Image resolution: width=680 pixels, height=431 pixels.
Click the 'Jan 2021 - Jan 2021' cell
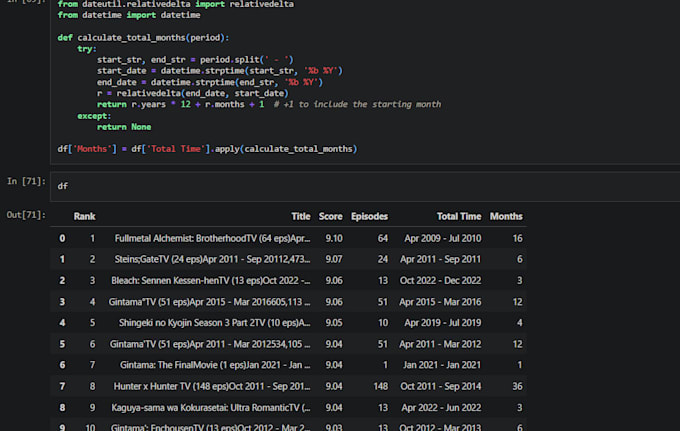[442, 365]
